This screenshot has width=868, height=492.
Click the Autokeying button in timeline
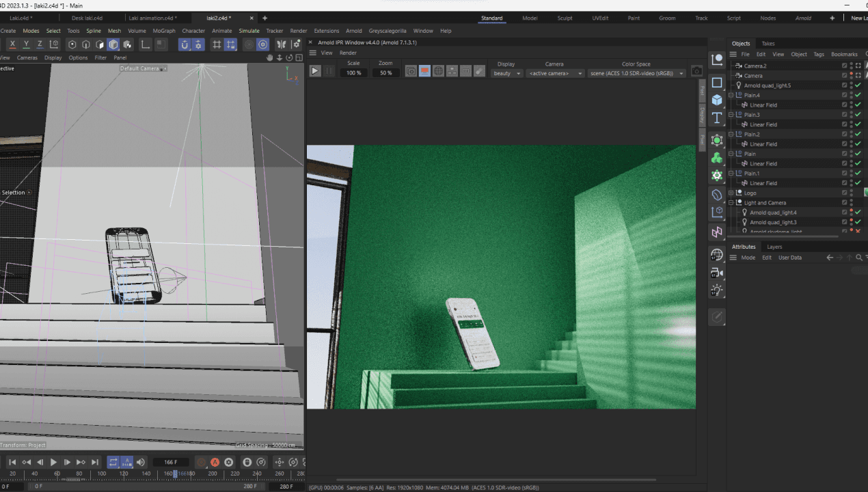coord(215,463)
